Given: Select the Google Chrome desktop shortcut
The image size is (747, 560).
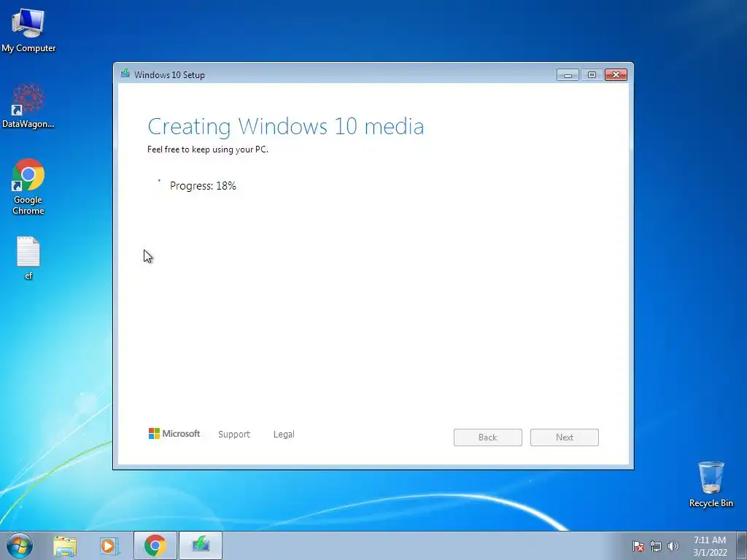Looking at the screenshot, I should pos(28,186).
